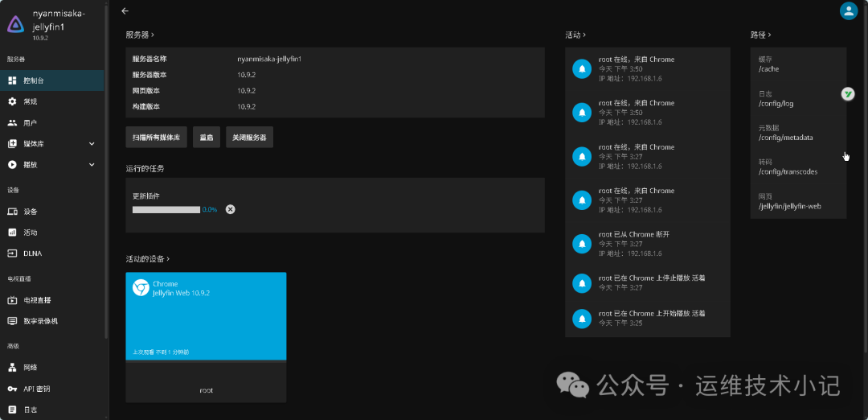Expand the 媒体库 submenu chevron

[92, 143]
